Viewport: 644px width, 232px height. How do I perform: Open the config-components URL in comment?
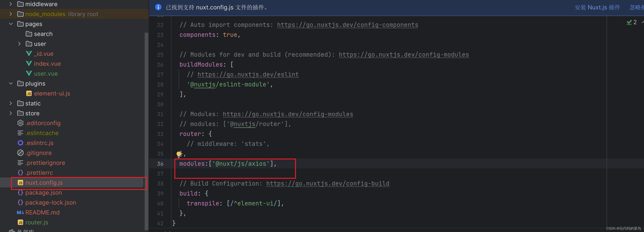click(347, 25)
